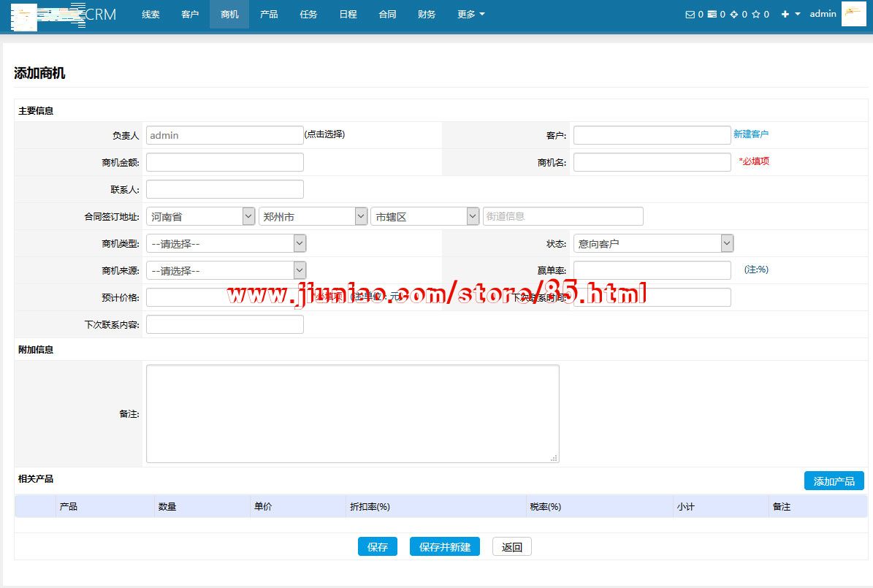Open the 财务 navigation item
The image size is (873, 588).
point(427,15)
